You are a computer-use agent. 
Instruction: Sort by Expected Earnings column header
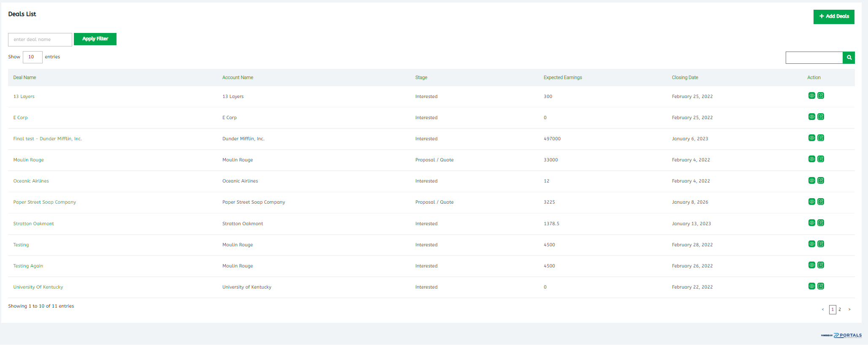click(x=562, y=78)
